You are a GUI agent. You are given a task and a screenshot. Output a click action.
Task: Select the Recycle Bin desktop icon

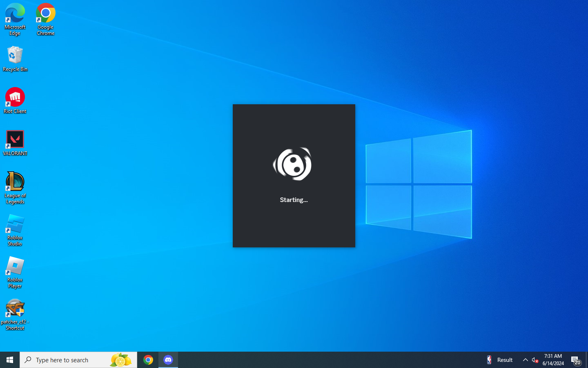coord(15,58)
